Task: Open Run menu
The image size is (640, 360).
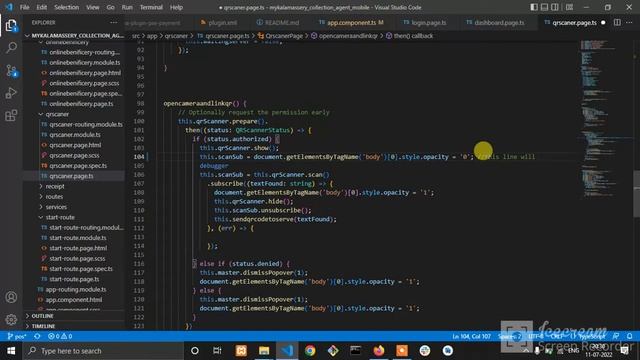Action: [127, 7]
